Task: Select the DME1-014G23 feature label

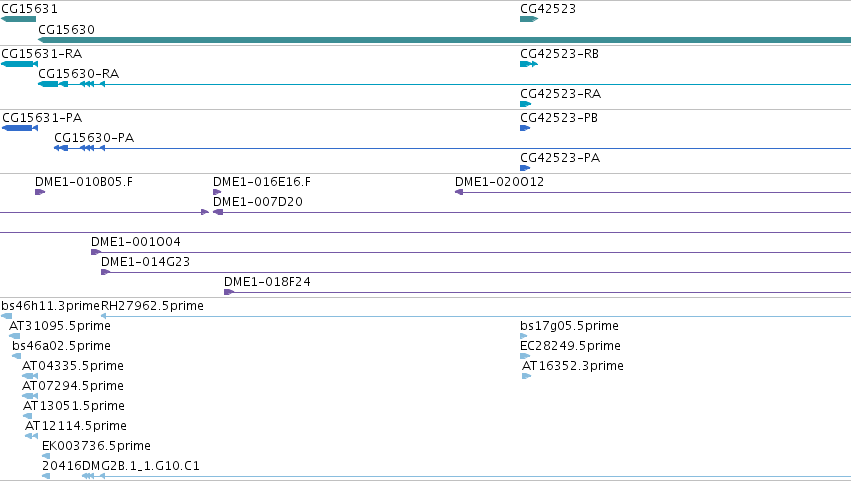Action: 145,262
